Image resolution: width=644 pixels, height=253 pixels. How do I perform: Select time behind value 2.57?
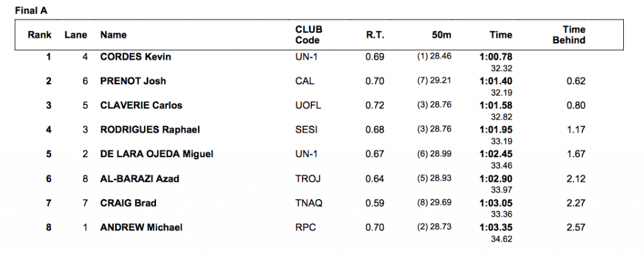[x=576, y=227]
